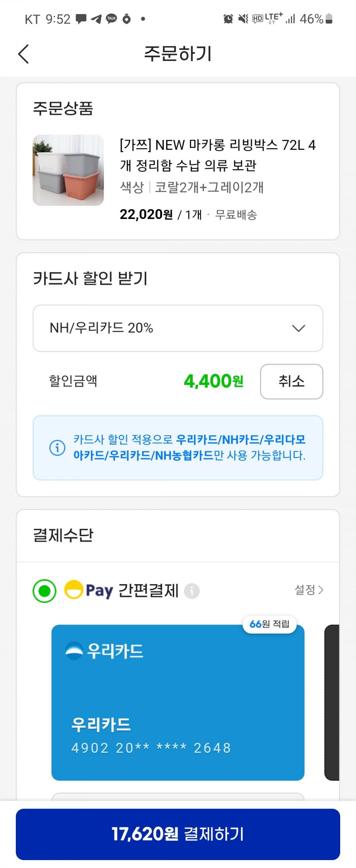Tap the info circle in card discount notice
The height and width of the screenshot is (868, 356).
click(57, 447)
